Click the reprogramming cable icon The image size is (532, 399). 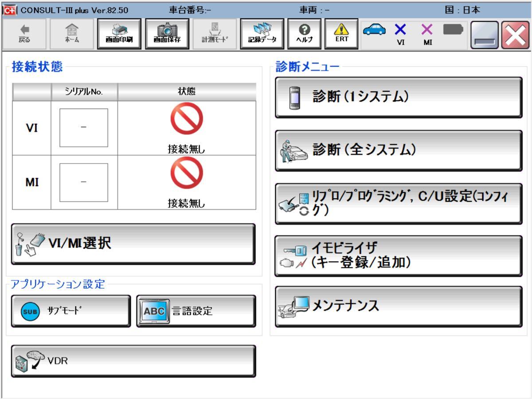point(293,203)
